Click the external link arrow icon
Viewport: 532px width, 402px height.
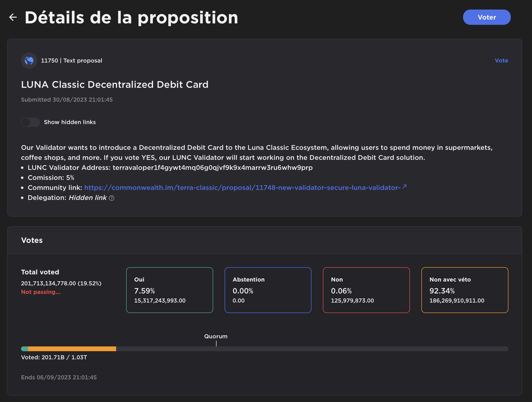point(404,187)
